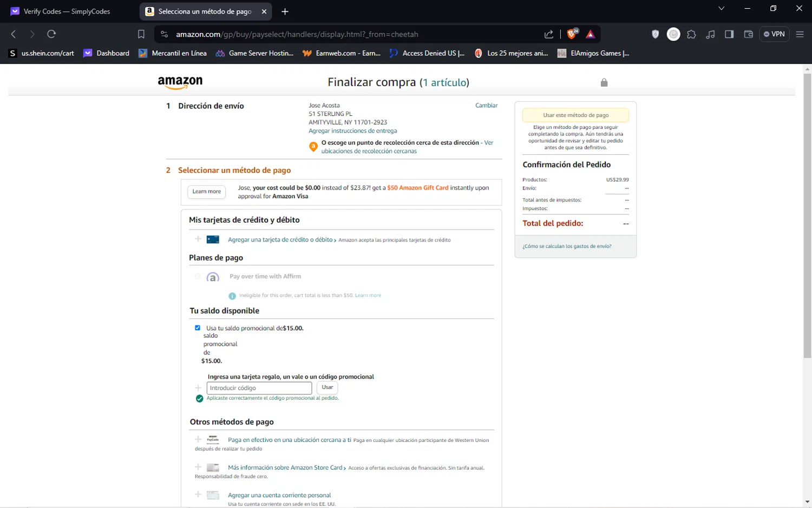Open Access Denied US bookmark
The image size is (812, 508).
coord(427,53)
